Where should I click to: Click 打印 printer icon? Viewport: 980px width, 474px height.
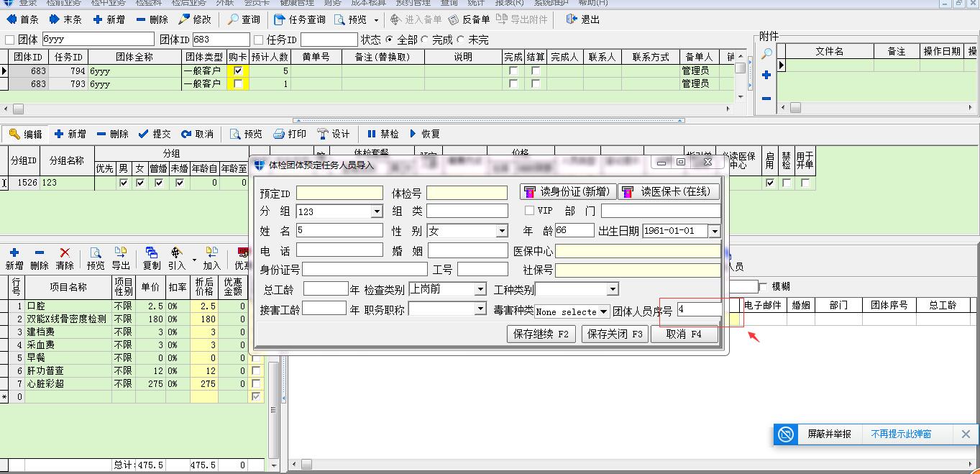290,134
